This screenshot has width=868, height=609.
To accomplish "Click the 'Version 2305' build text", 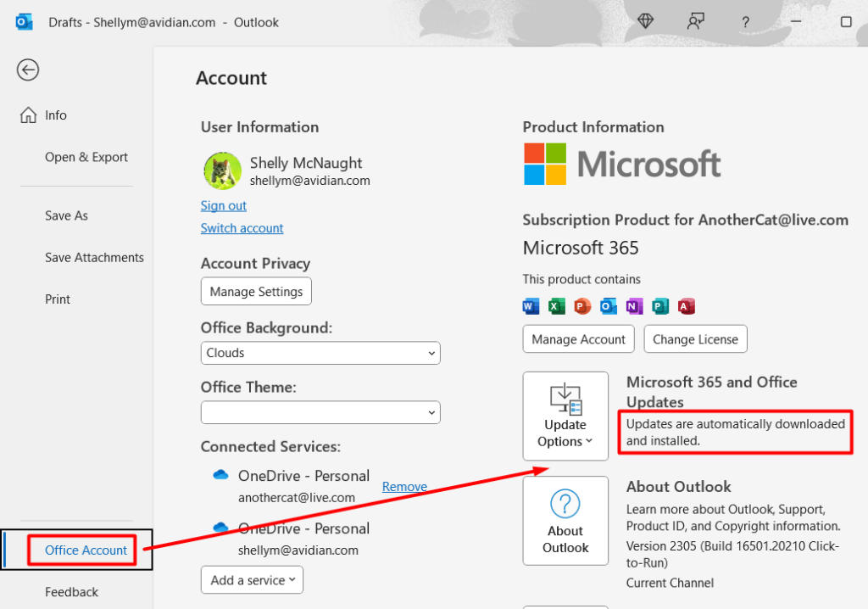I will [733, 554].
